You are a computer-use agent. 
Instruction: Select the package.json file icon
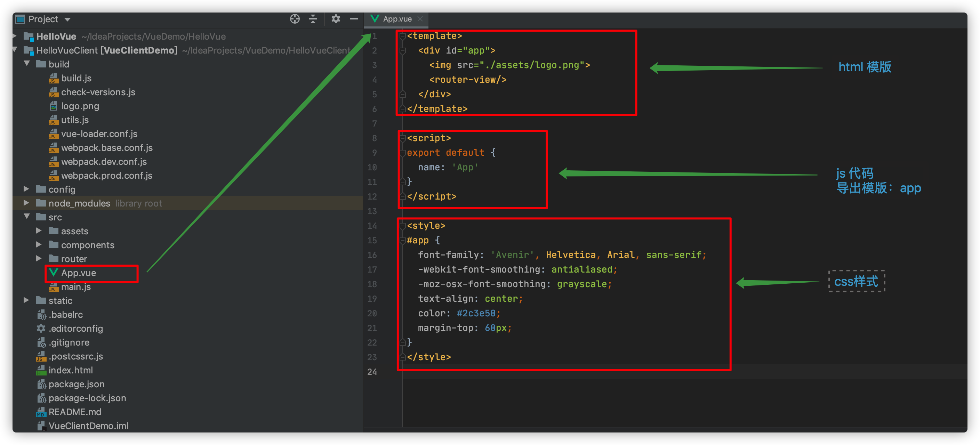[41, 385]
